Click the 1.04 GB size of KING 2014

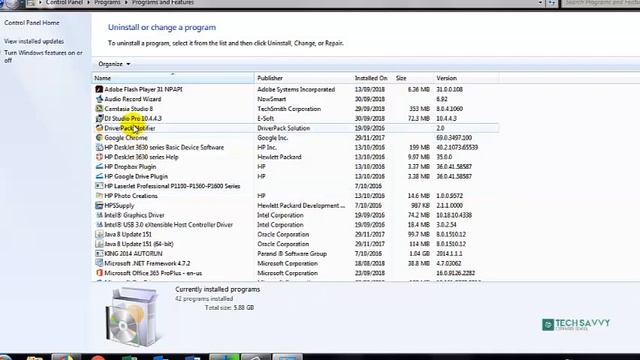point(419,254)
